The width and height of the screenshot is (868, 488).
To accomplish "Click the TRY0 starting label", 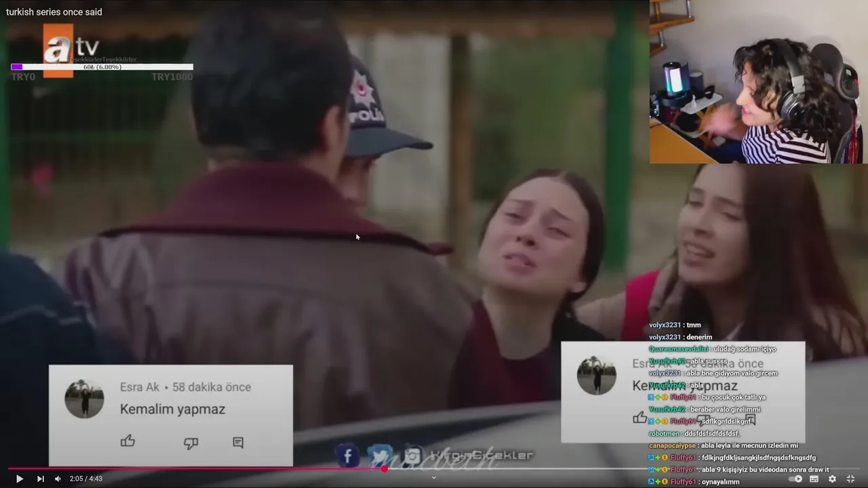I will pos(23,77).
